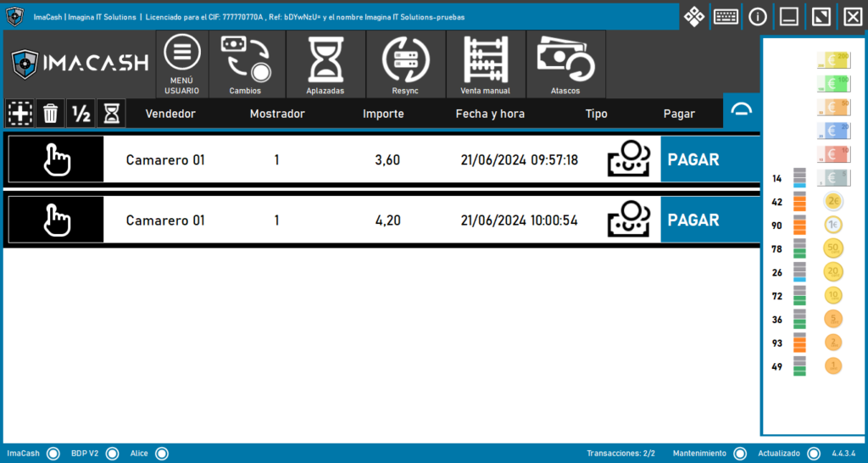
Task: Click the add selection plus icon
Action: [x=19, y=113]
